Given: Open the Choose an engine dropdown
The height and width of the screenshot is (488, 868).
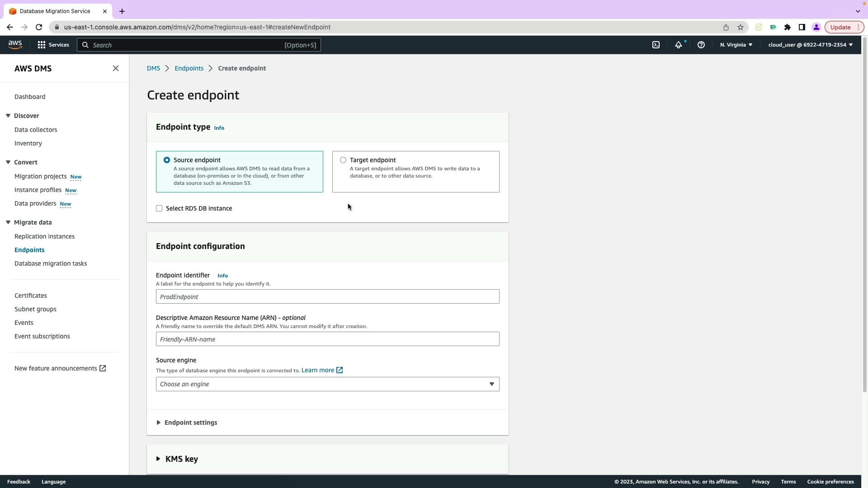Looking at the screenshot, I should click(x=327, y=384).
